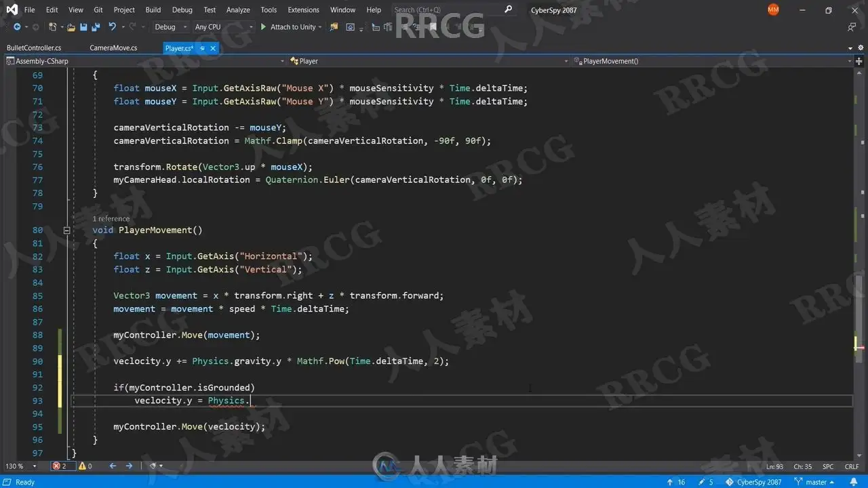
Task: Click the Navigate Backward arrow icon
Action: (17, 27)
